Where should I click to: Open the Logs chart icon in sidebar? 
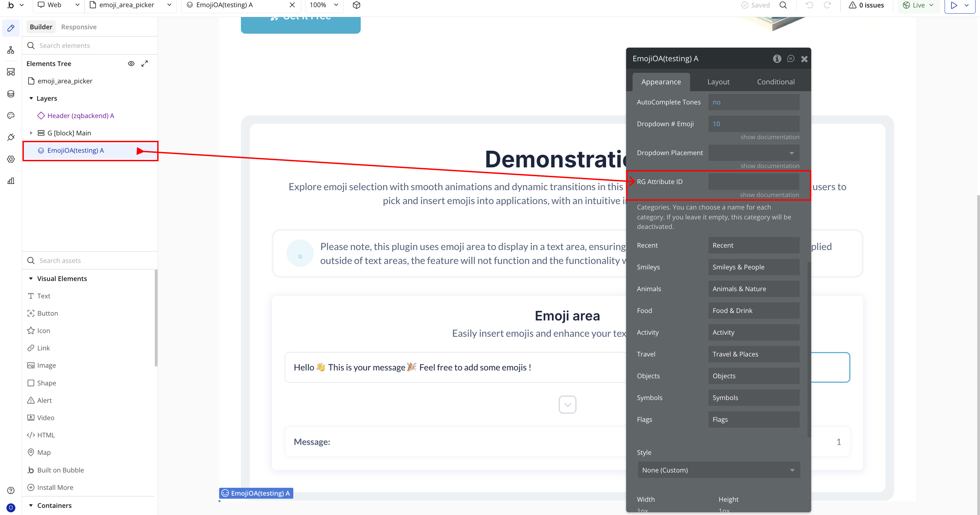(x=11, y=181)
